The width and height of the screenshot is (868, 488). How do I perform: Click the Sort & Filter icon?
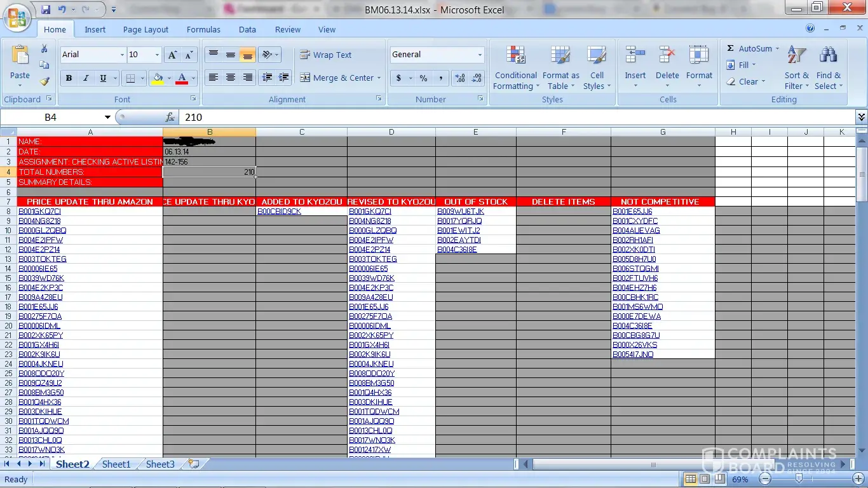(796, 68)
